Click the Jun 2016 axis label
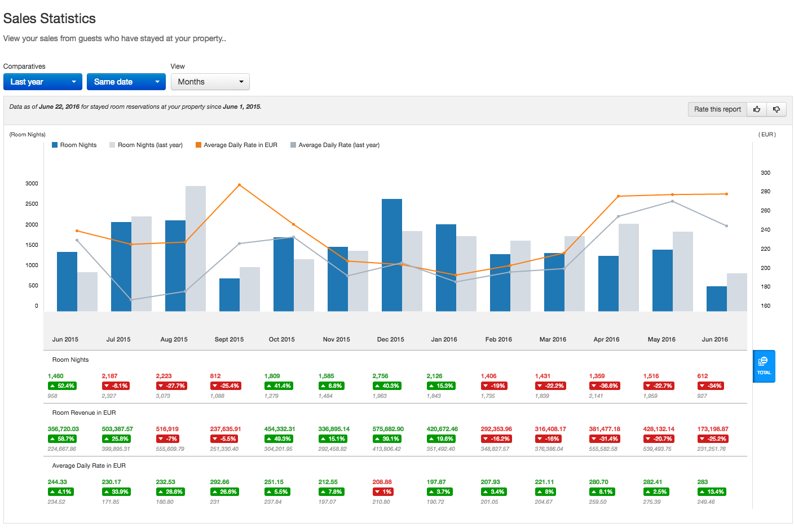 click(x=714, y=339)
